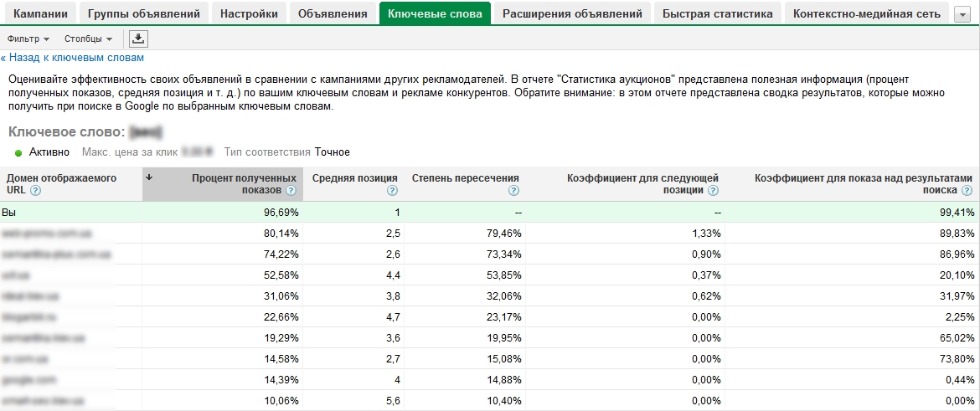980x411 pixels.
Task: Click the 80,14% impression share cell
Action: [281, 234]
